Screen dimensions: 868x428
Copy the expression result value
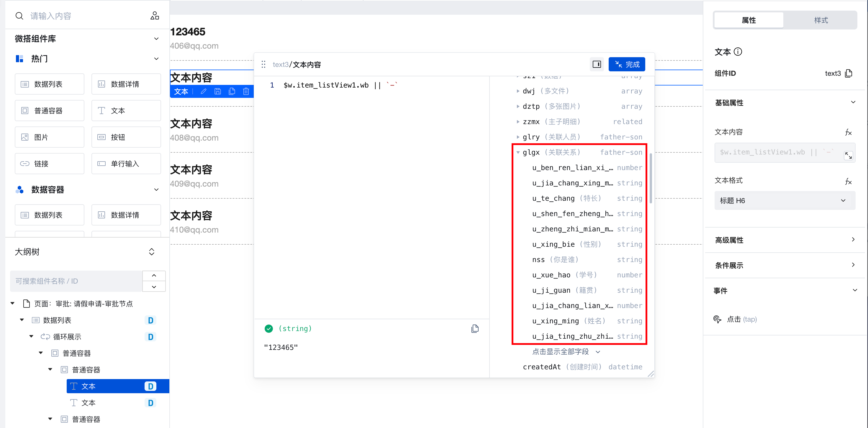click(x=475, y=329)
